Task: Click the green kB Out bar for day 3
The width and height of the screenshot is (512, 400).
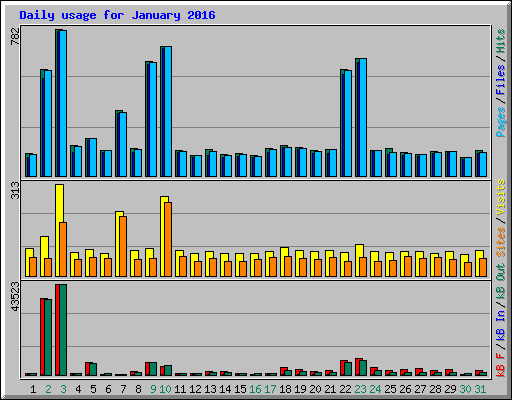Action: coord(63,330)
